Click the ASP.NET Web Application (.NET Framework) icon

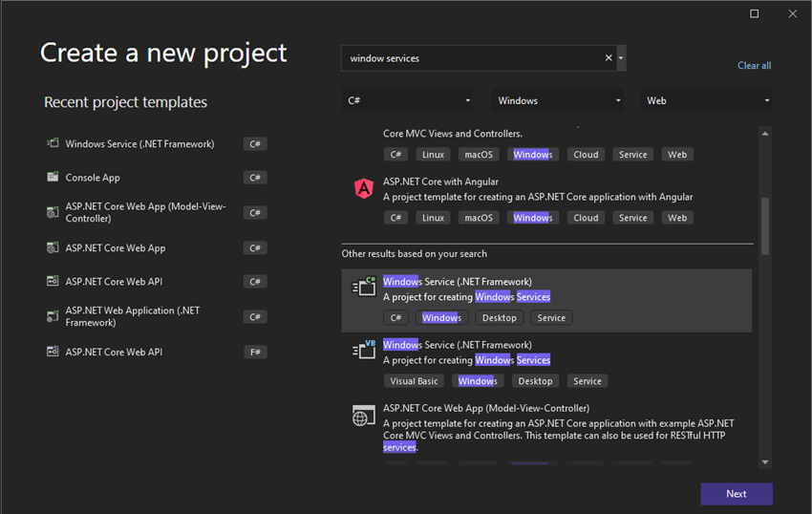coord(53,316)
